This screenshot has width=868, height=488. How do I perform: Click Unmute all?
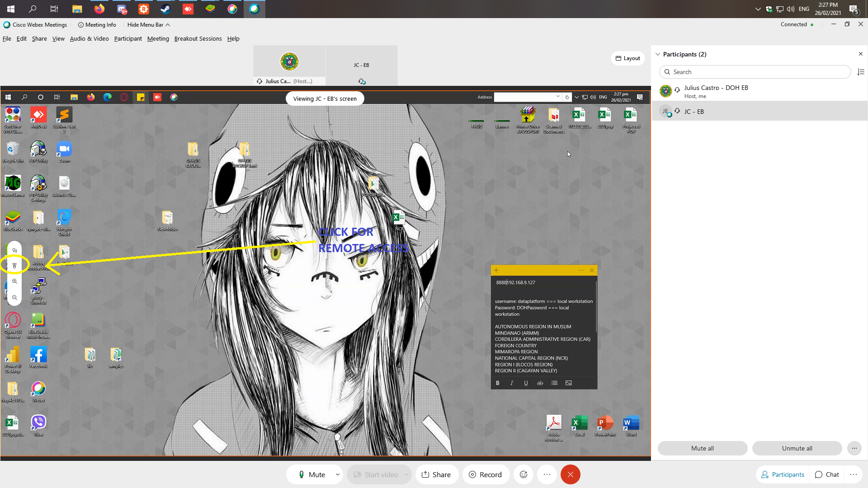[797, 448]
